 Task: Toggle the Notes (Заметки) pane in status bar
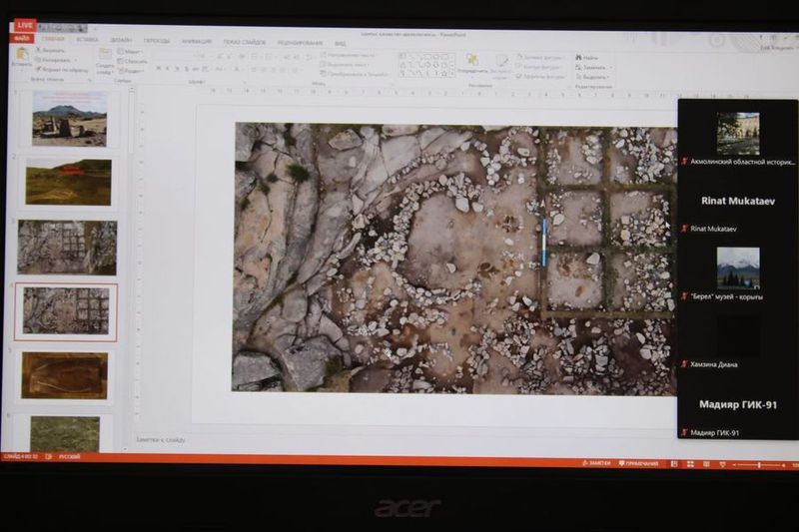point(597,464)
